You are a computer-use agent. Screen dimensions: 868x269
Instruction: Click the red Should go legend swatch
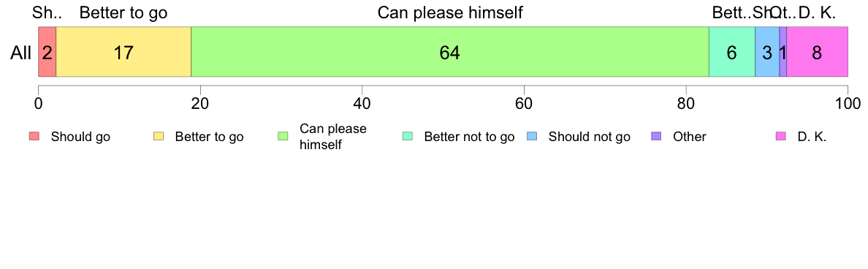(x=34, y=137)
